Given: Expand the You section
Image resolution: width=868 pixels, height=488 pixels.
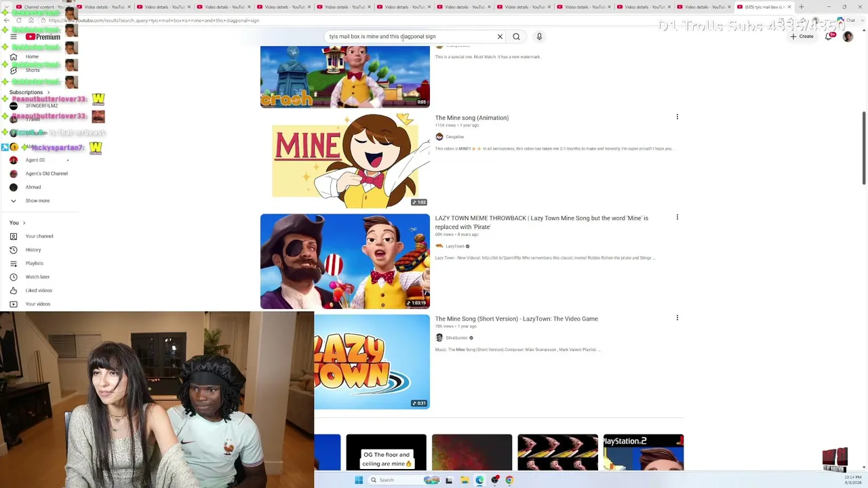Looking at the screenshot, I should pos(17,222).
